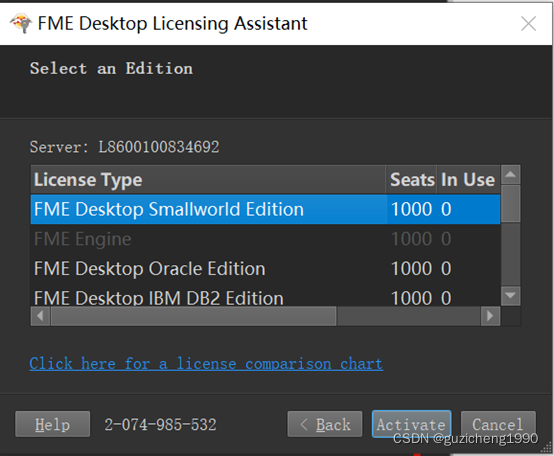This screenshot has height=456, width=554.
Task: Click the Activate button
Action: pos(411,424)
